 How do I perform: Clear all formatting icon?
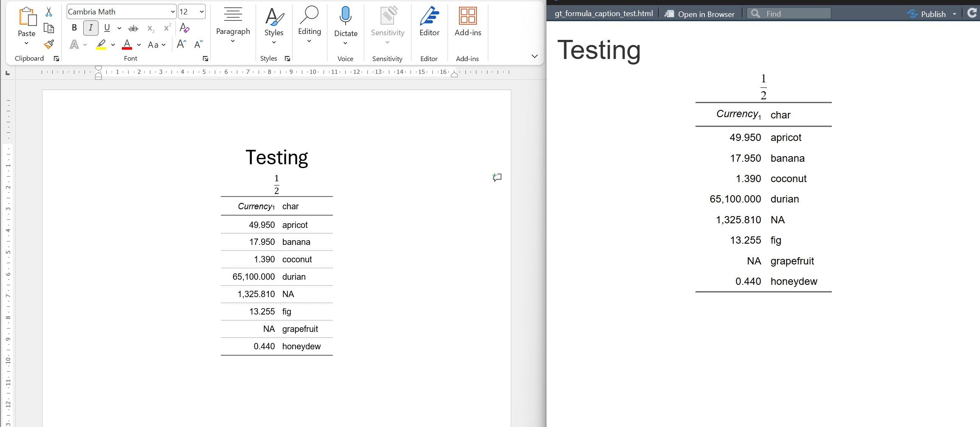184,28
